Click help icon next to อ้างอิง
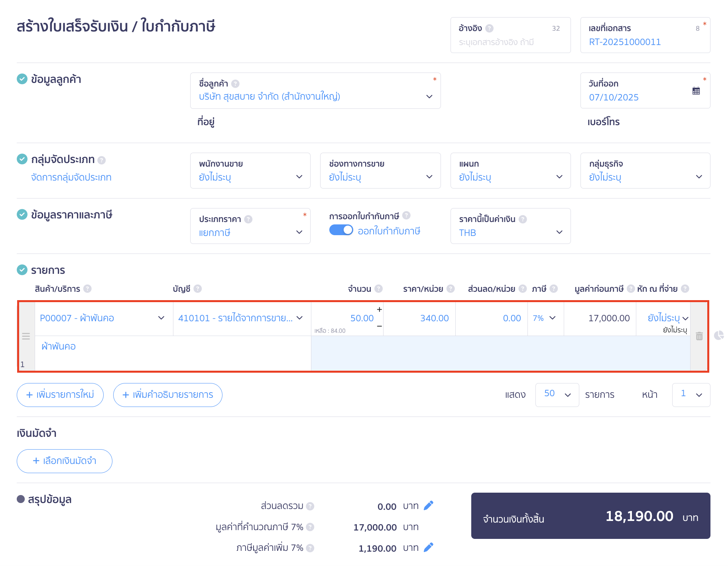This screenshot has width=728, height=566. pos(490,28)
